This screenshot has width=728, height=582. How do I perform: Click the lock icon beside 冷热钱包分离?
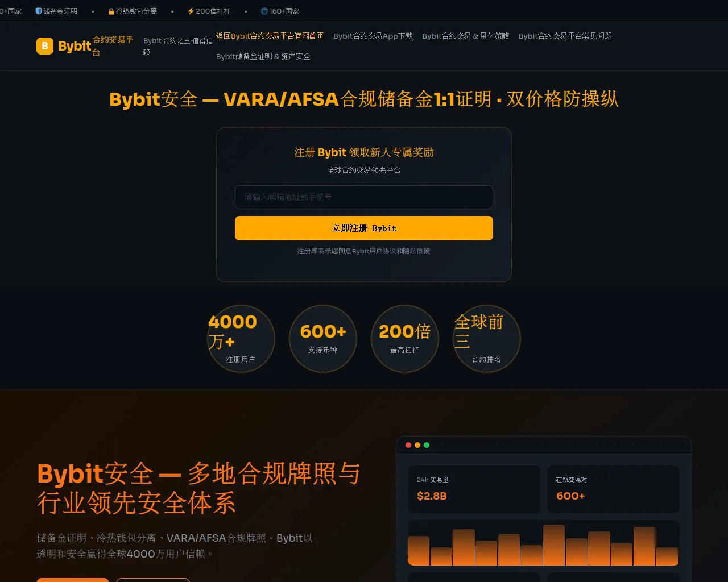[111, 11]
